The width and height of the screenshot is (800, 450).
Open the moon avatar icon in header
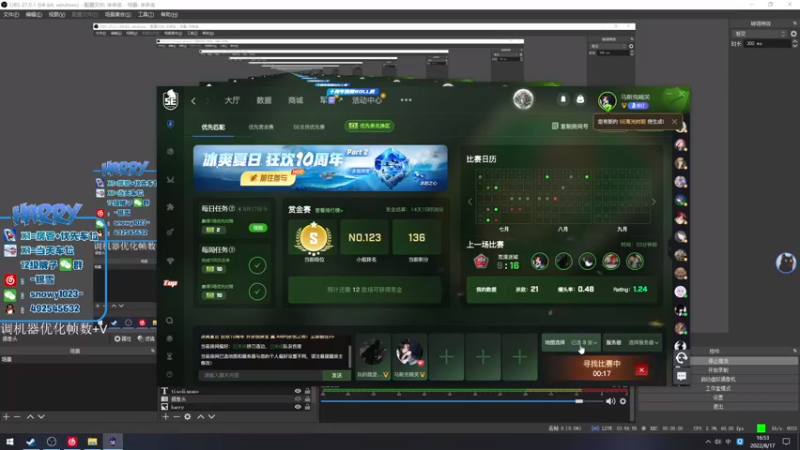(x=523, y=99)
